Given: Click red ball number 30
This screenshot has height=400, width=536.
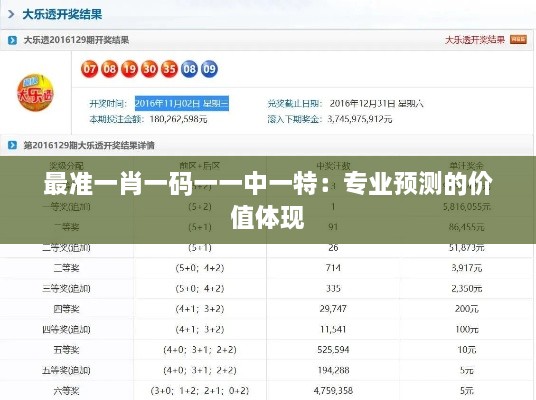Looking at the screenshot, I should (x=149, y=69).
